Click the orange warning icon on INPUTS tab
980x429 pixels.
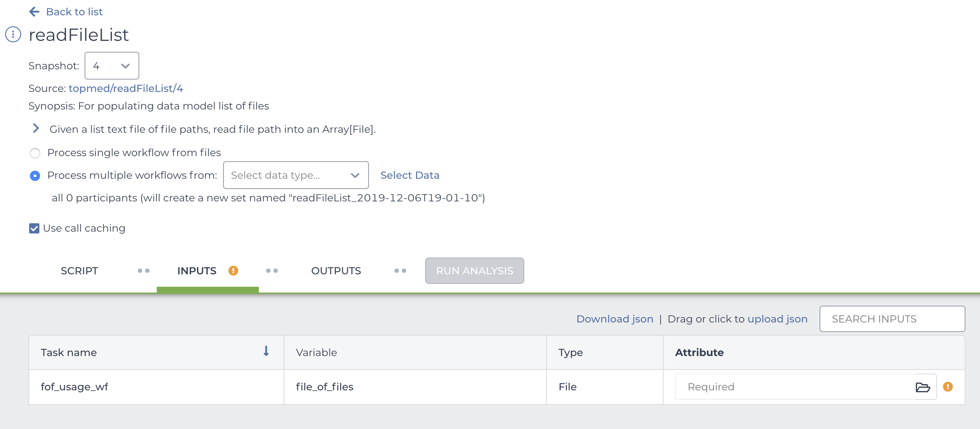(233, 271)
